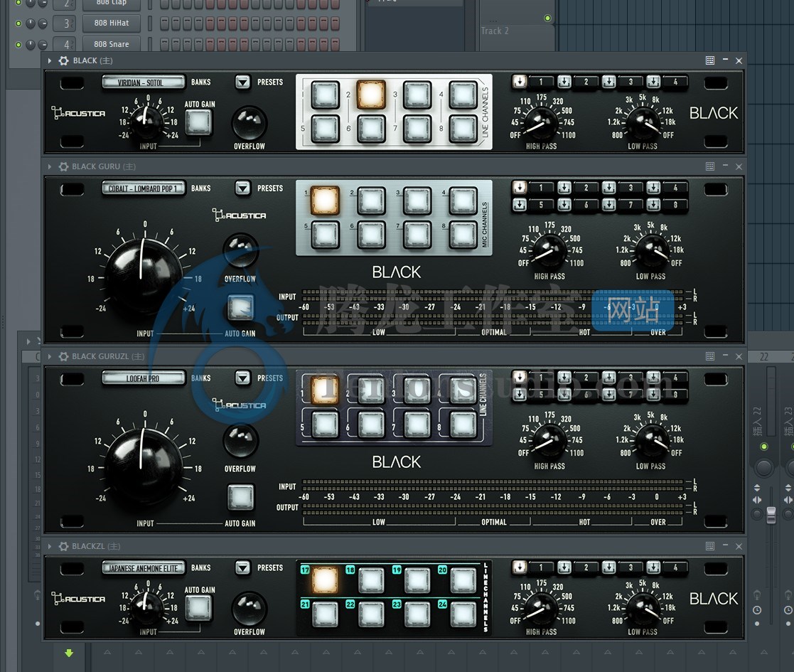Viewport: 794px width, 672px height.
Task: Expand plugin menu arrow in BLACK (主) title bar
Action: (50, 60)
